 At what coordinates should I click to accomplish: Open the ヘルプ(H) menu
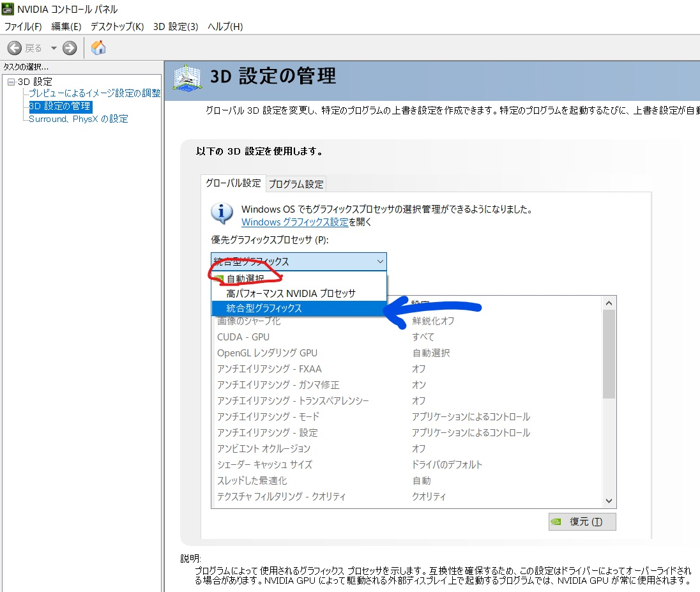pyautogui.click(x=225, y=26)
